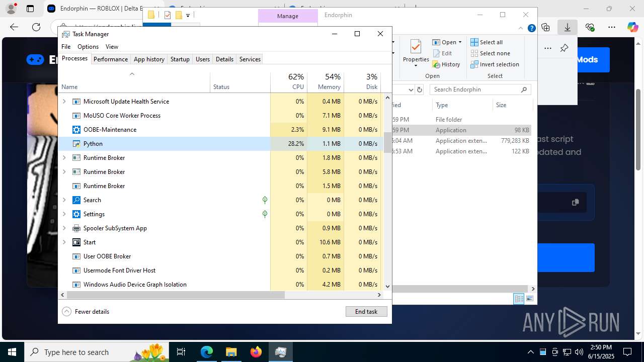
Task: Open the Explorer Open button dropdown
Action: pyautogui.click(x=460, y=42)
